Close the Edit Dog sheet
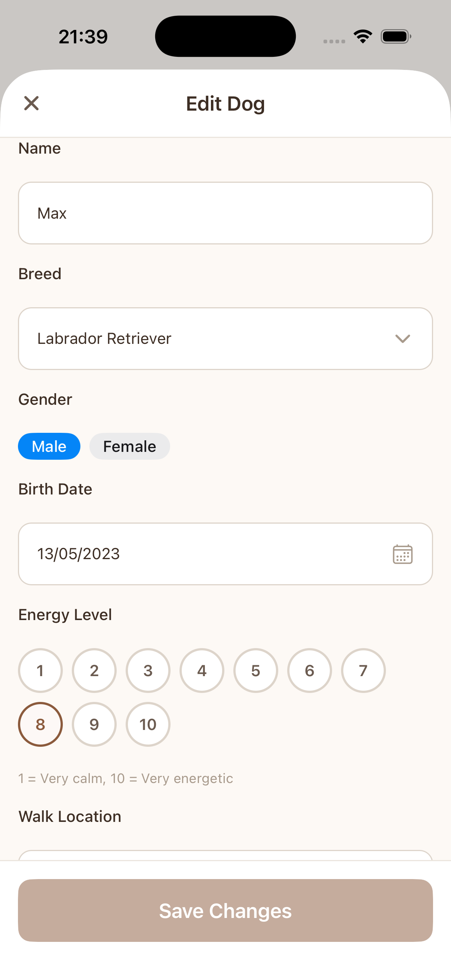The height and width of the screenshot is (980, 451). coord(31,103)
